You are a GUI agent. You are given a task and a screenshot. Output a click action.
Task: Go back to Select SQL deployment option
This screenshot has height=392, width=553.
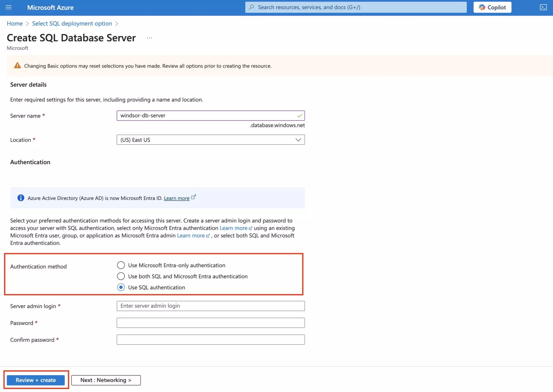72,23
